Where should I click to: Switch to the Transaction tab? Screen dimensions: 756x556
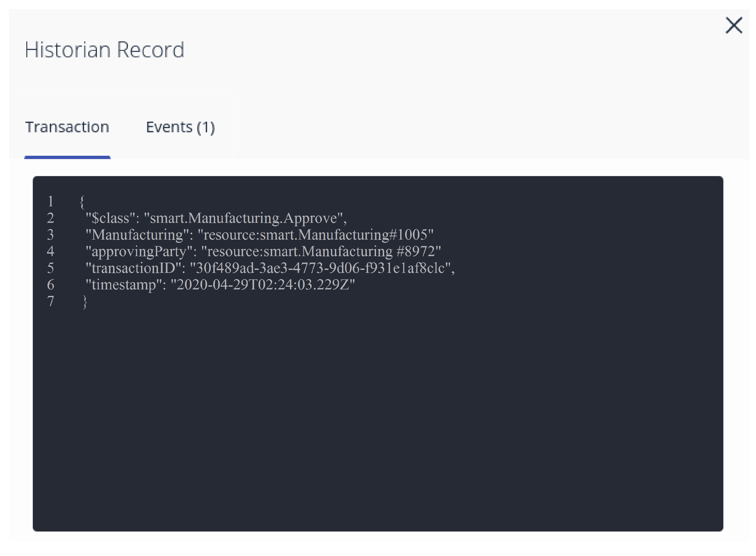coord(67,127)
